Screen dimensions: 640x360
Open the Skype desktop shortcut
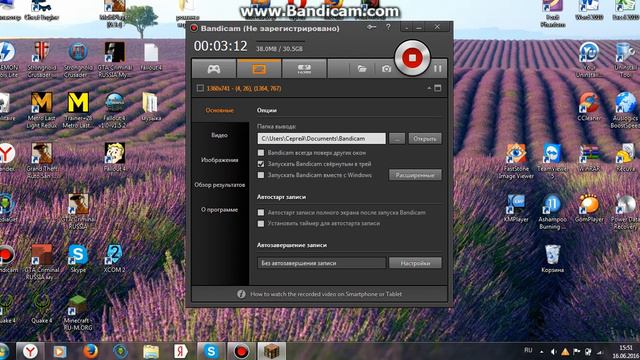[x=78, y=258]
